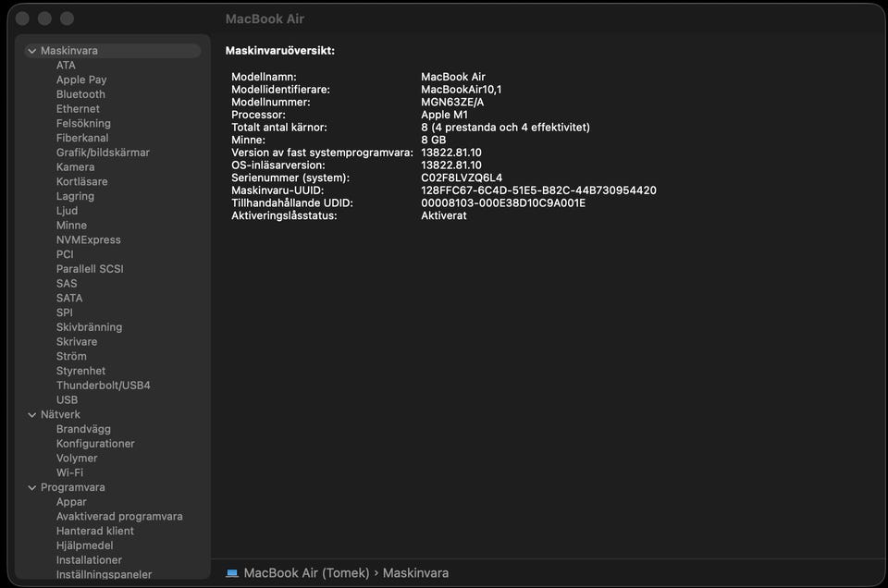Select Inställningspaneler in the sidebar
Screen dimensions: 888x588
tap(104, 574)
